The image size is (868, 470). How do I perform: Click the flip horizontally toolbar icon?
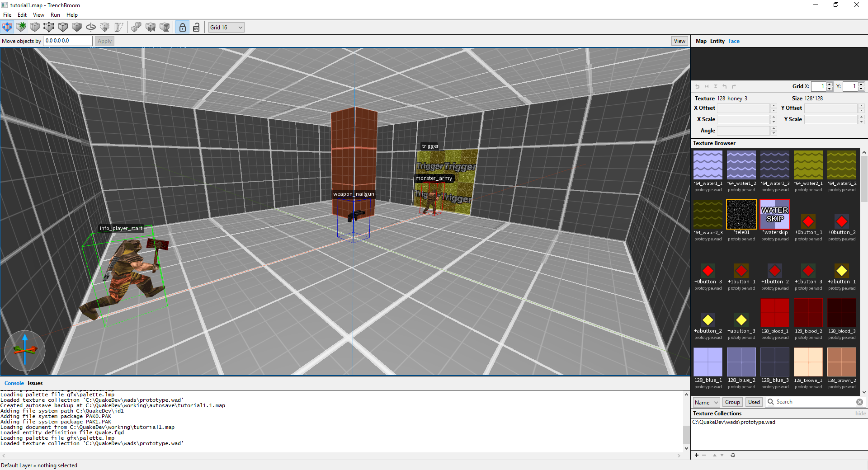[x=151, y=27]
